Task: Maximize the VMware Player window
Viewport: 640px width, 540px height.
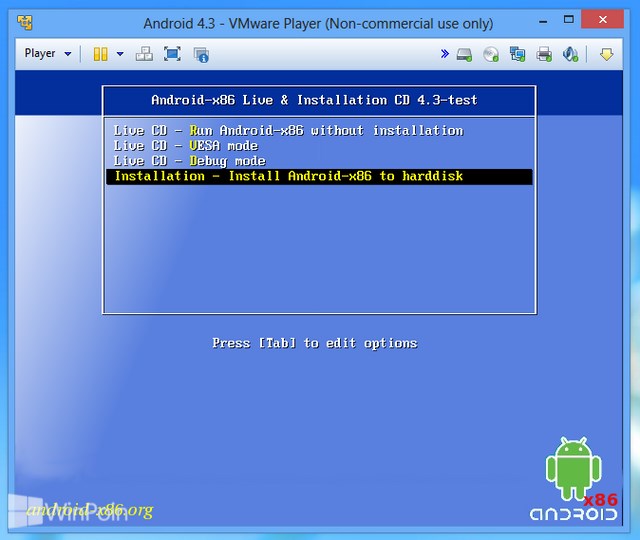Action: coord(569,19)
